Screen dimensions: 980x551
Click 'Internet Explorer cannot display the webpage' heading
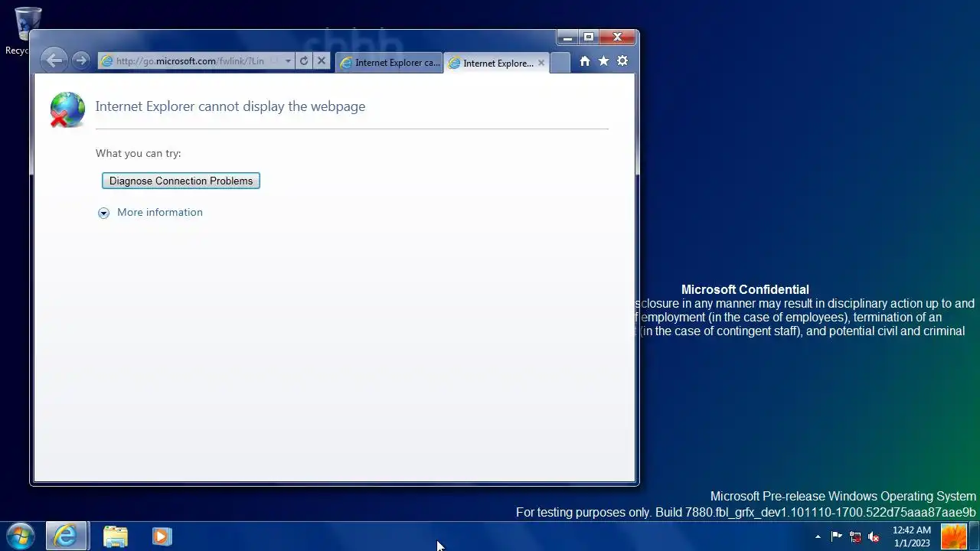[230, 106]
